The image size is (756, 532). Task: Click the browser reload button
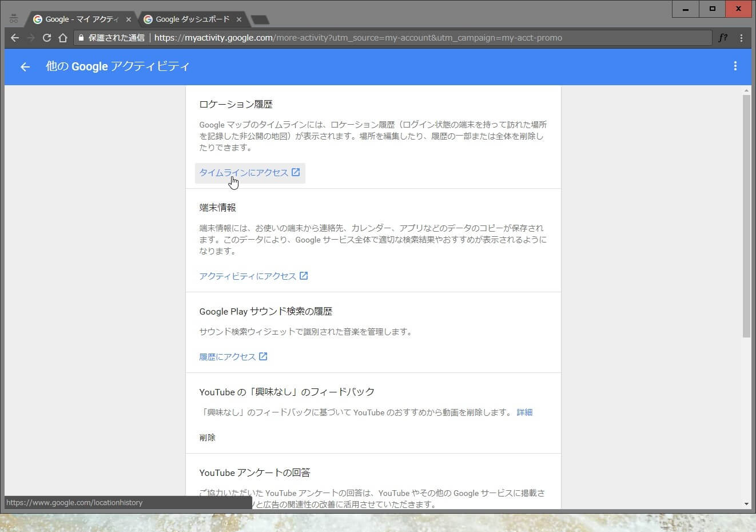pos(47,38)
